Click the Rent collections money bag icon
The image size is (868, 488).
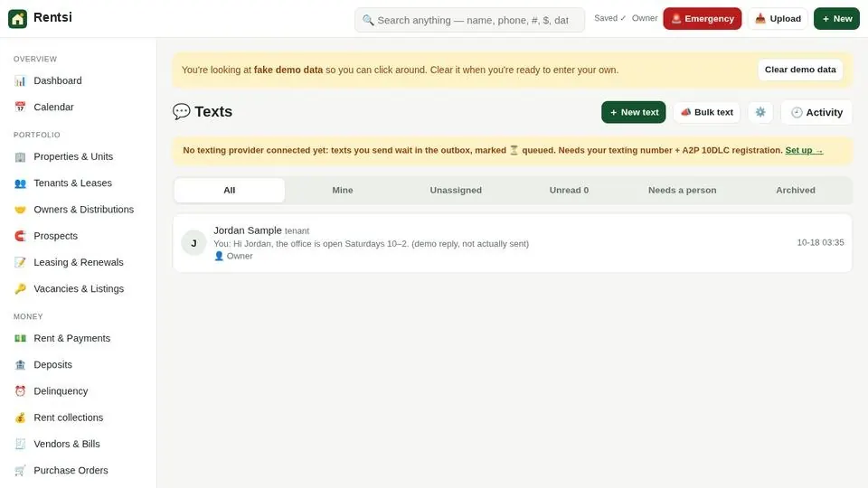[20, 418]
